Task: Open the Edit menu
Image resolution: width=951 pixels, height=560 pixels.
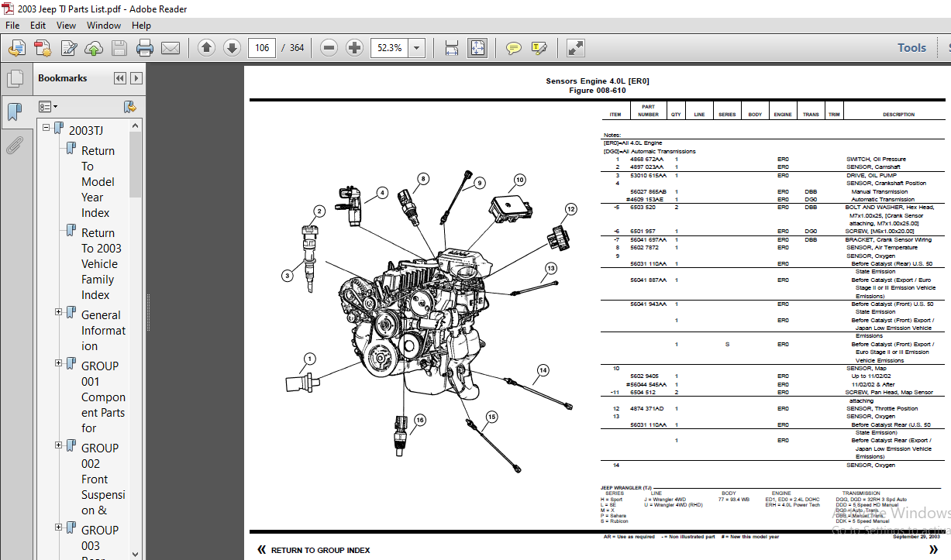Action: point(38,26)
